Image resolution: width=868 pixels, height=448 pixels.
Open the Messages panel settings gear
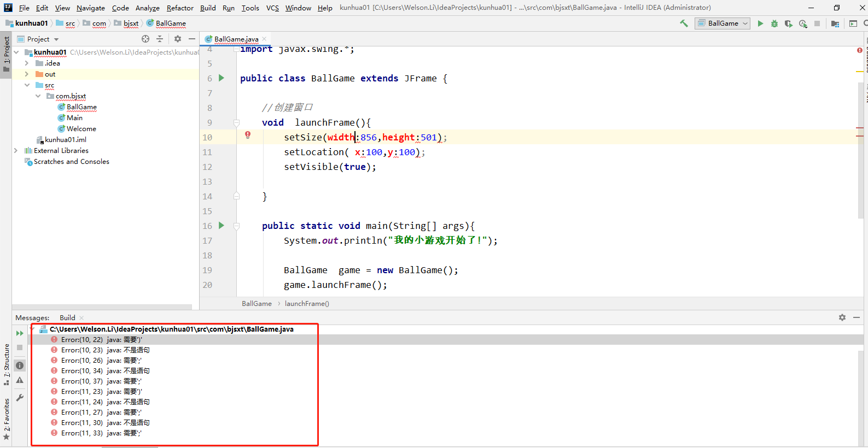point(842,317)
